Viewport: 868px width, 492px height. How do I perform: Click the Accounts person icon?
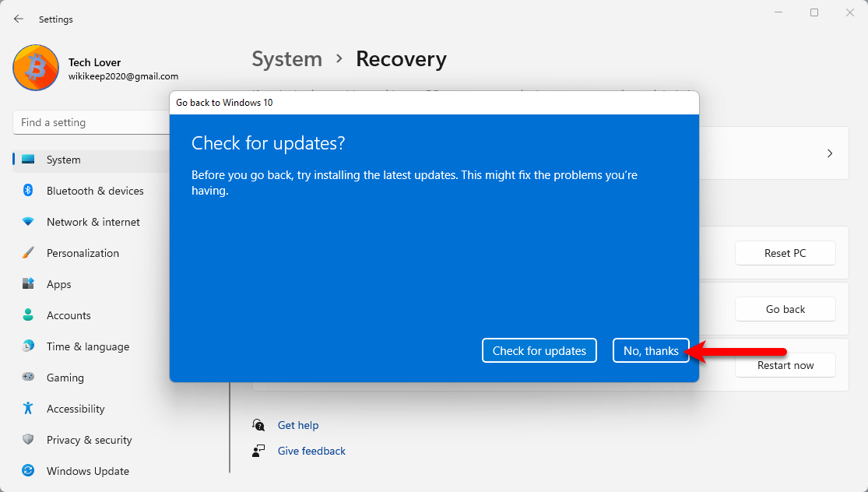[28, 315]
